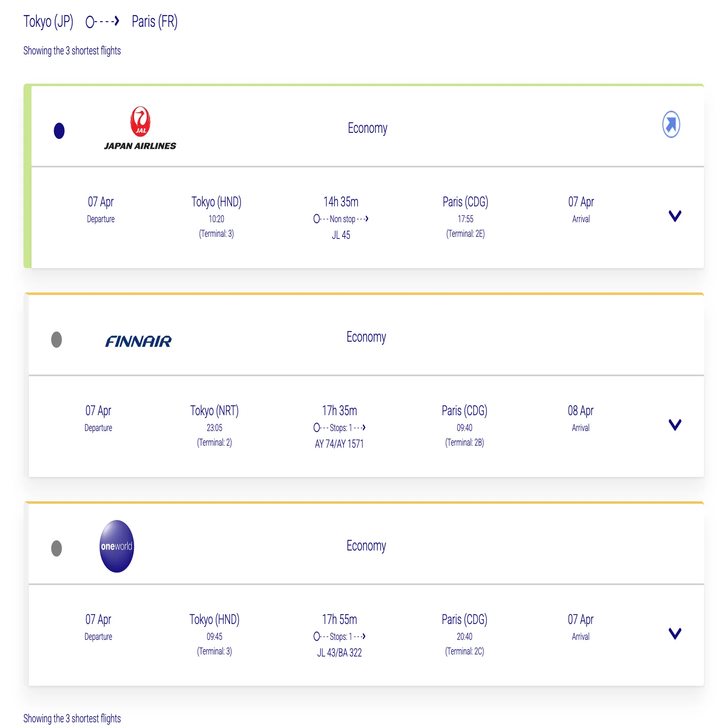Screen dimensions: 728x728
Task: Select the oneworld flight radio button
Action: [56, 548]
